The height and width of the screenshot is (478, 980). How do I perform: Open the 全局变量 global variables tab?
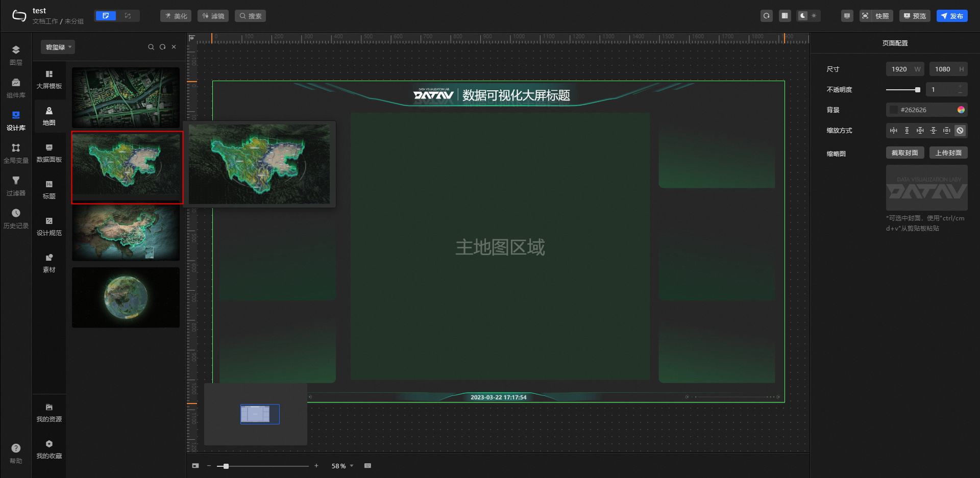16,153
